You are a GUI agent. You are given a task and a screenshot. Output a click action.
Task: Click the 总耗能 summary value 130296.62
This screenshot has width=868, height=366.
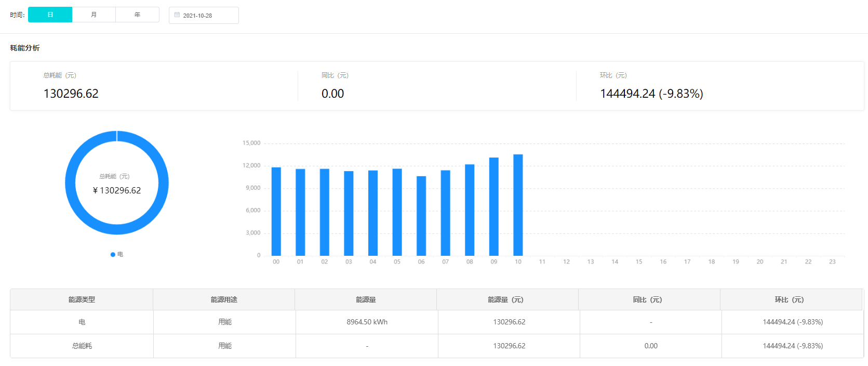(71, 94)
